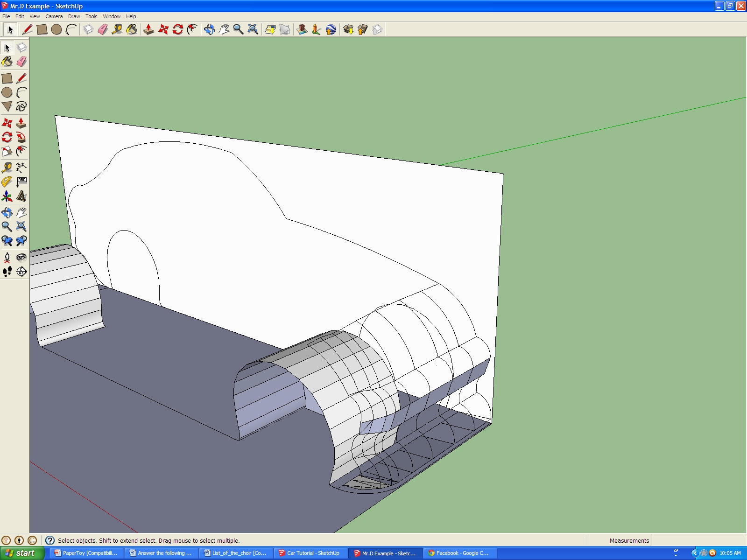The image size is (747, 560).
Task: Switch to Answer the following taskbar window
Action: tap(161, 553)
